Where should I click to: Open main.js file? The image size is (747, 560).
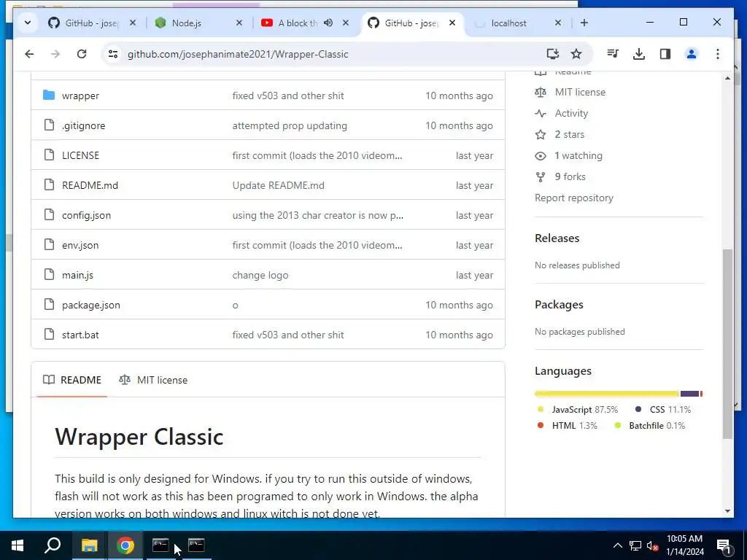(x=77, y=275)
